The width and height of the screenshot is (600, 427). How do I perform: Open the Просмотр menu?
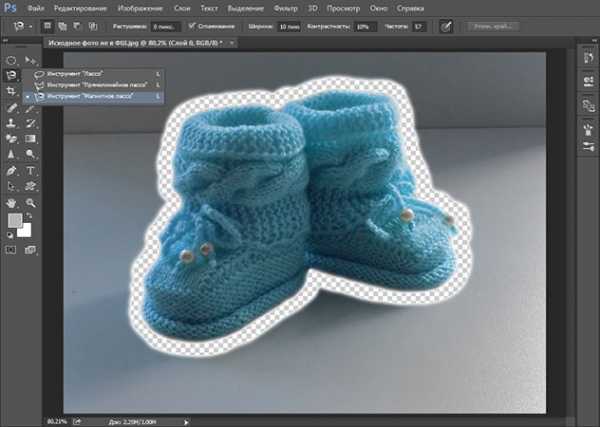tap(343, 8)
